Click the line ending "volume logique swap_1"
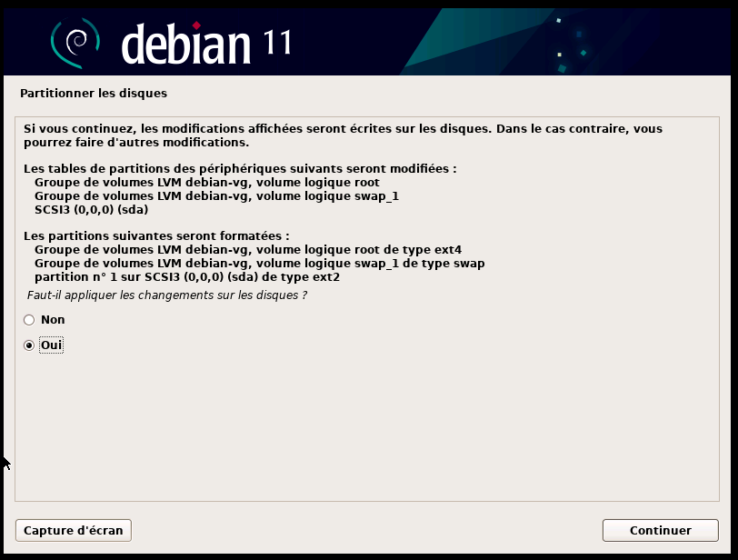Viewport: 738px width, 560px height. pos(216,195)
